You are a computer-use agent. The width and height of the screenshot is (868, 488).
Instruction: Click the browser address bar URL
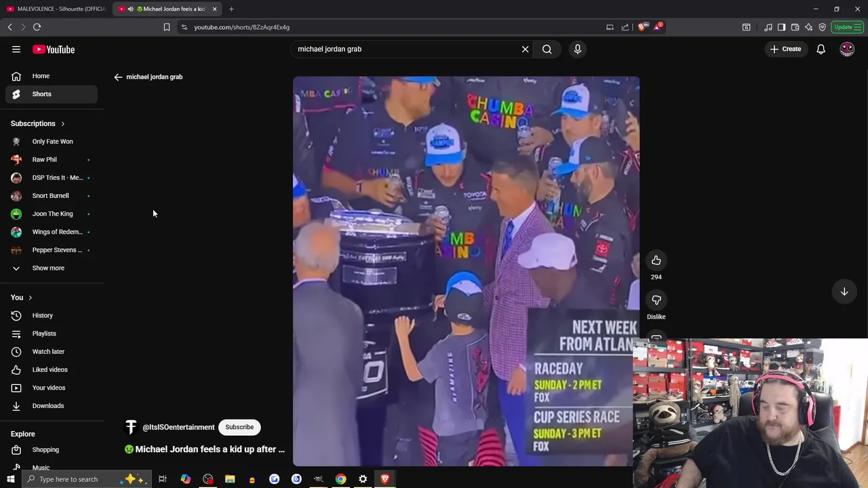pyautogui.click(x=241, y=27)
